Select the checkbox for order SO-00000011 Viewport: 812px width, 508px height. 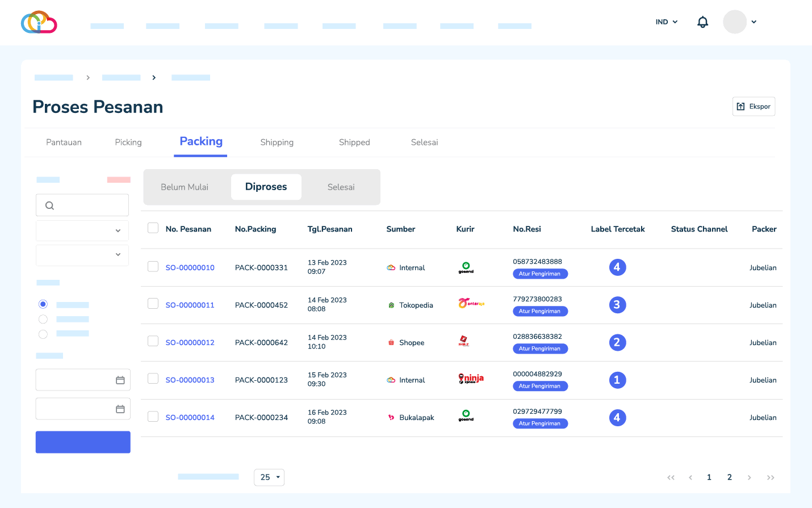pos(153,304)
